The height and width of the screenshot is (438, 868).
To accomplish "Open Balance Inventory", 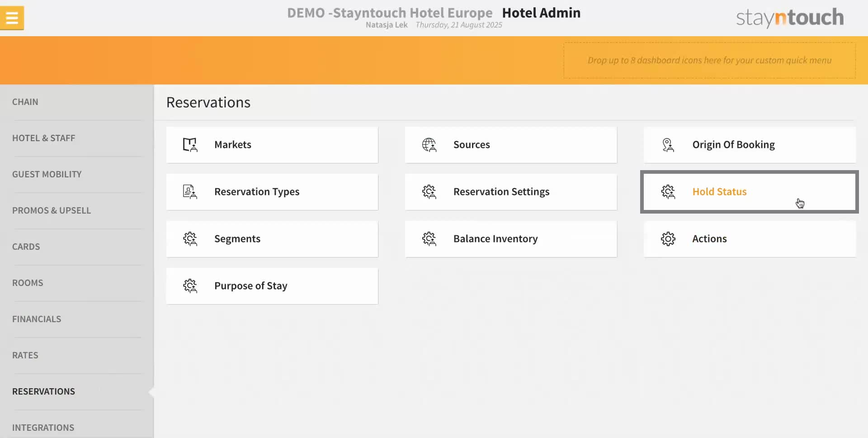I will click(511, 239).
